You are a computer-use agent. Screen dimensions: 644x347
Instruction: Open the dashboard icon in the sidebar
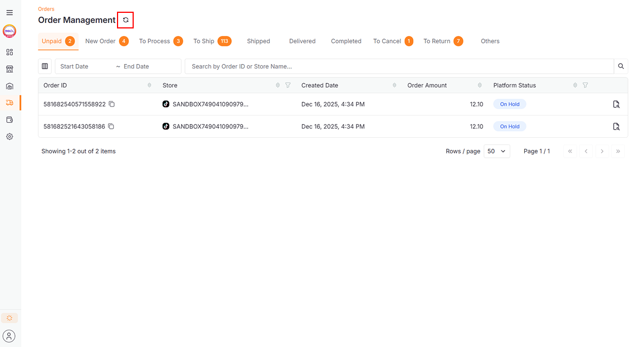pyautogui.click(x=9, y=52)
